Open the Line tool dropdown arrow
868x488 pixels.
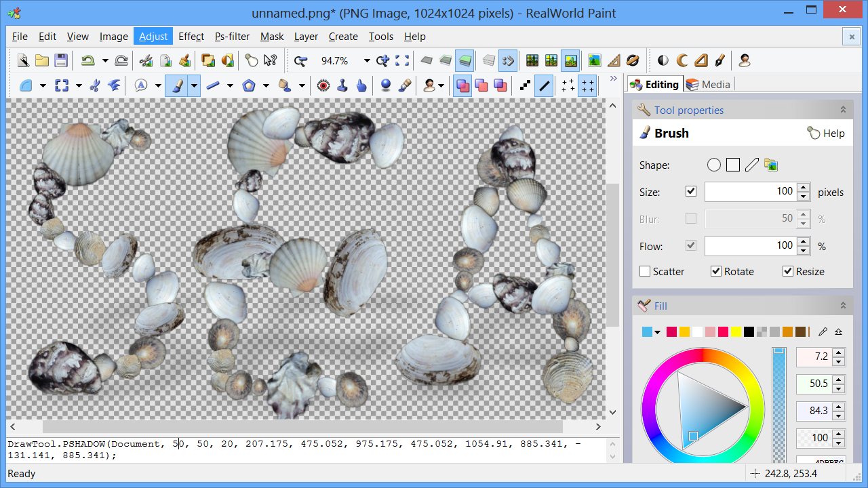point(230,85)
